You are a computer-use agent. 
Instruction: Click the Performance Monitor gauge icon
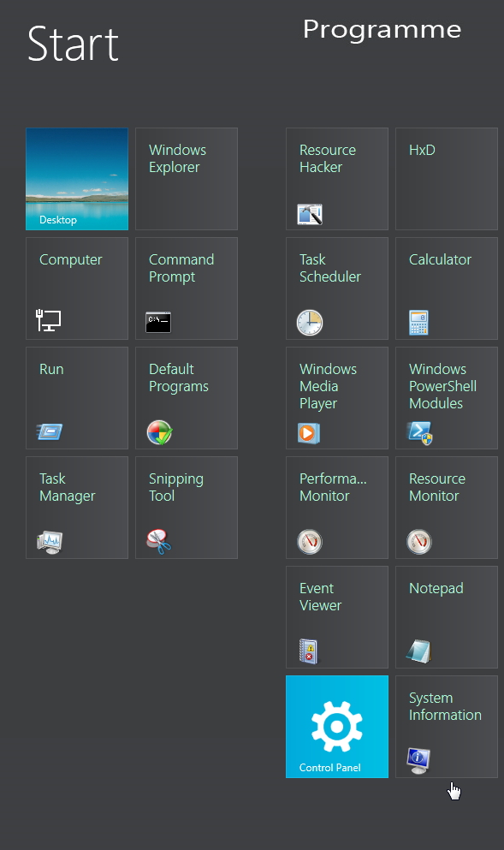pyautogui.click(x=310, y=542)
